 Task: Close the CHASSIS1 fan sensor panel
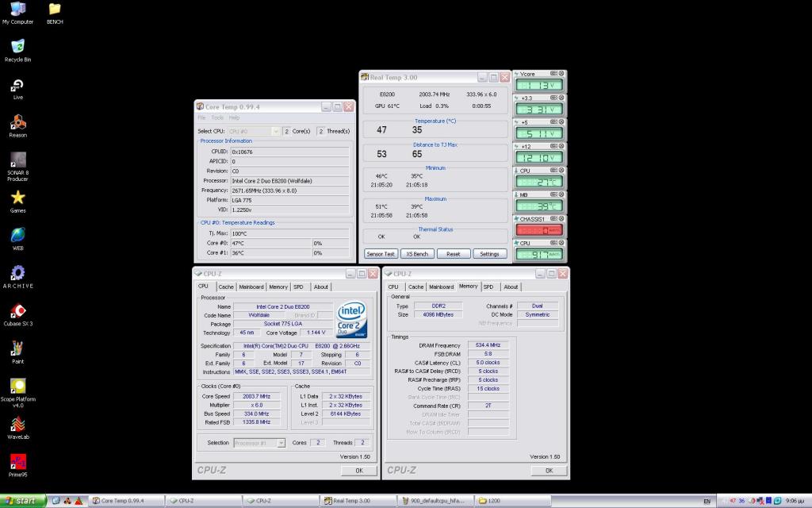[561, 219]
